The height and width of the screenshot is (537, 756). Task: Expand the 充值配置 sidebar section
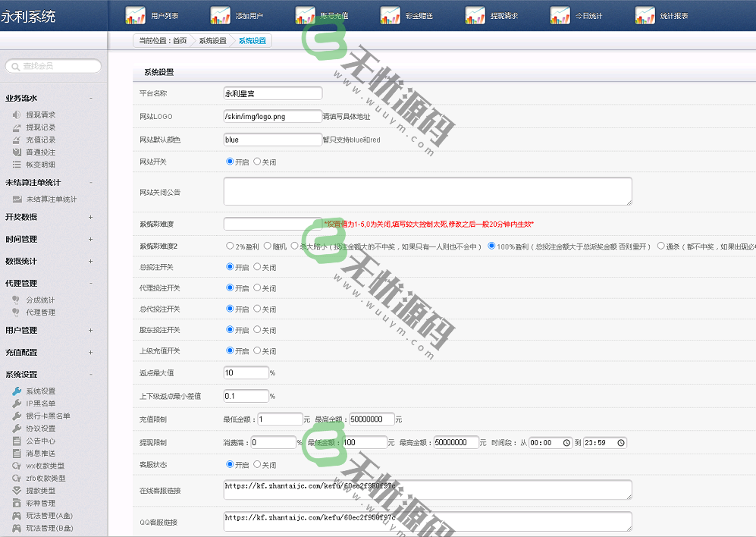point(90,352)
